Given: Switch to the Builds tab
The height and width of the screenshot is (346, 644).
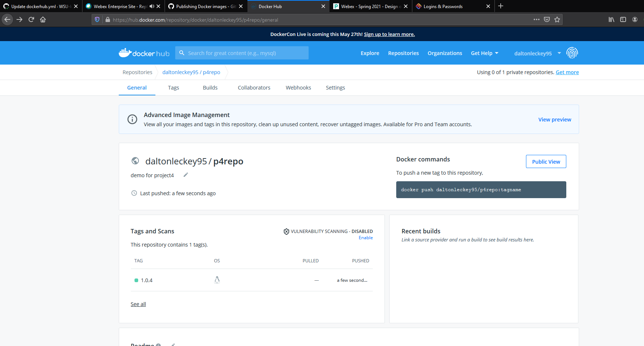Looking at the screenshot, I should (x=210, y=88).
